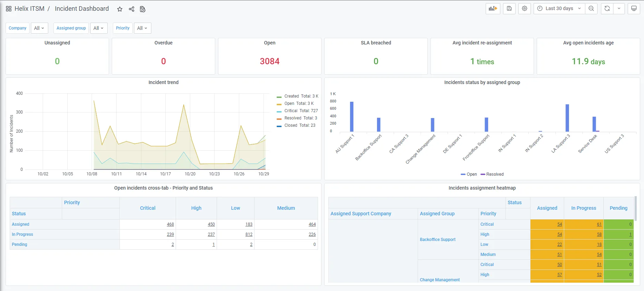Open the SLA breached panel title
This screenshot has width=644, height=291.
pyautogui.click(x=376, y=43)
